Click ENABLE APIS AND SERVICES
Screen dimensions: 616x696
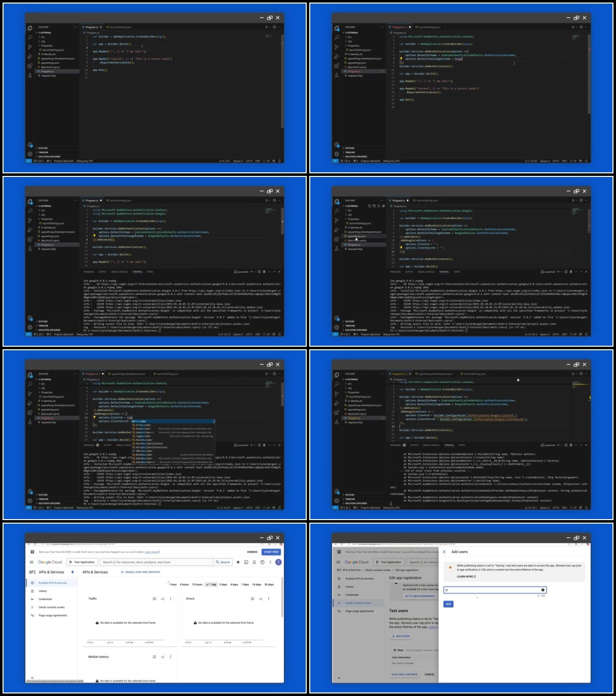(140, 572)
